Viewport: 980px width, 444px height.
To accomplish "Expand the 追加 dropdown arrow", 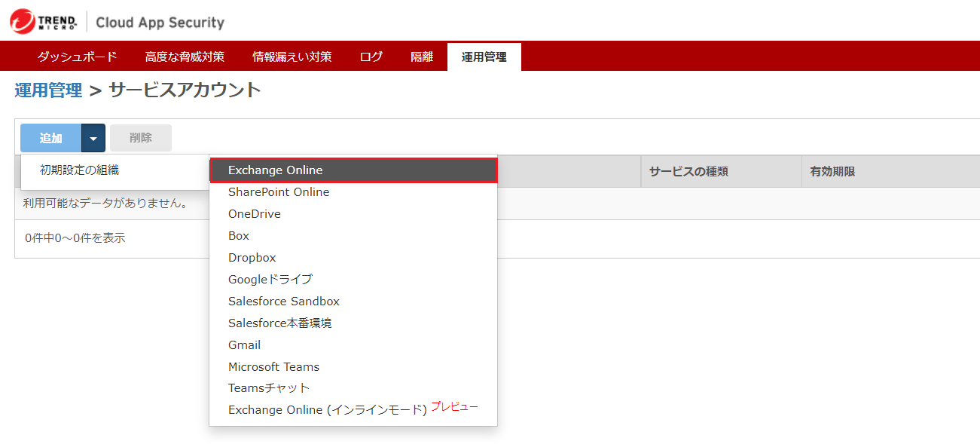I will [x=93, y=138].
